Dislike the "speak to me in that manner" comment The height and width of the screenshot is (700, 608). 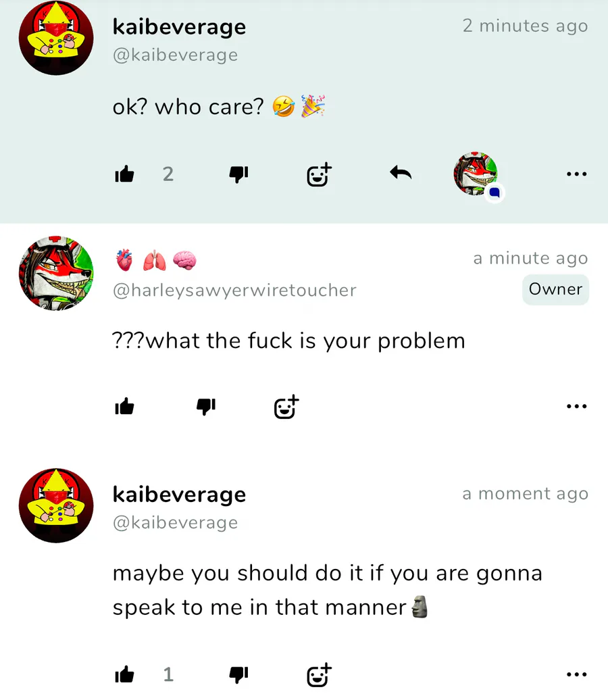click(239, 674)
